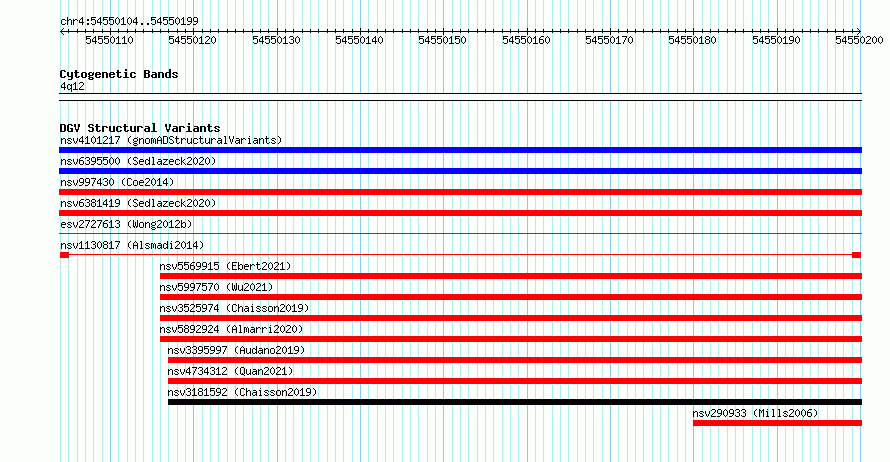Click the 54550180 ruler position label

pyautogui.click(x=692, y=40)
